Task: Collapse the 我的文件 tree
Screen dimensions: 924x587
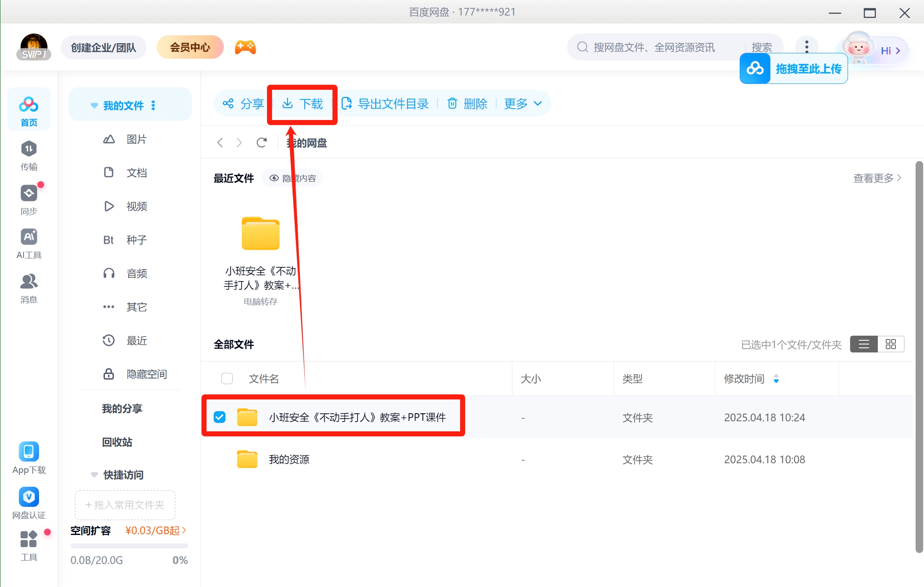Action: click(94, 105)
